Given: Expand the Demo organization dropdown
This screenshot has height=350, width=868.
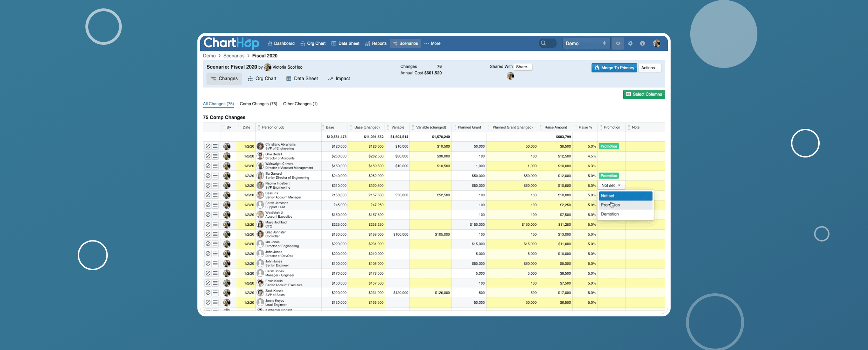Looking at the screenshot, I should (x=586, y=43).
